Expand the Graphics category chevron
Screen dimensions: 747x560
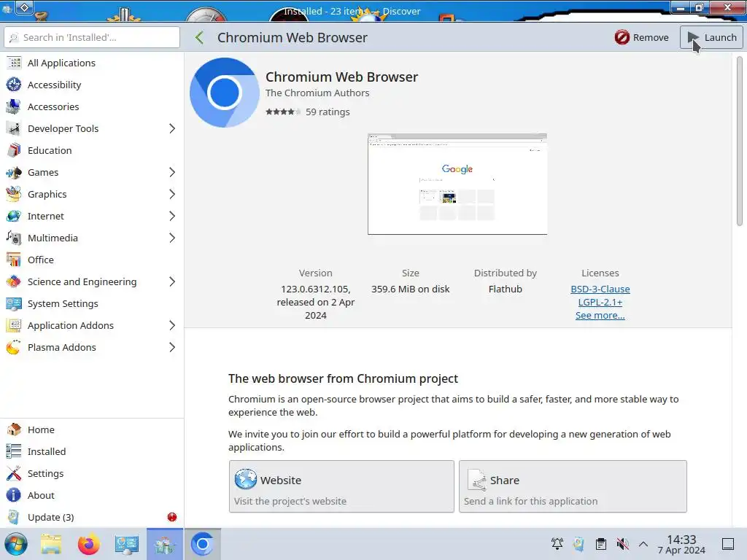172,194
